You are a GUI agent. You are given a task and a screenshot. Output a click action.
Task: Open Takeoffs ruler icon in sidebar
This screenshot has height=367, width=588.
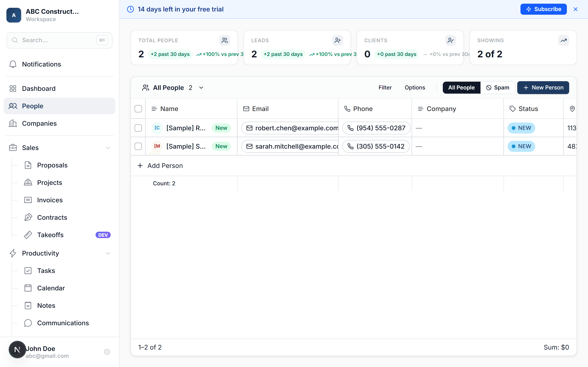(x=28, y=235)
